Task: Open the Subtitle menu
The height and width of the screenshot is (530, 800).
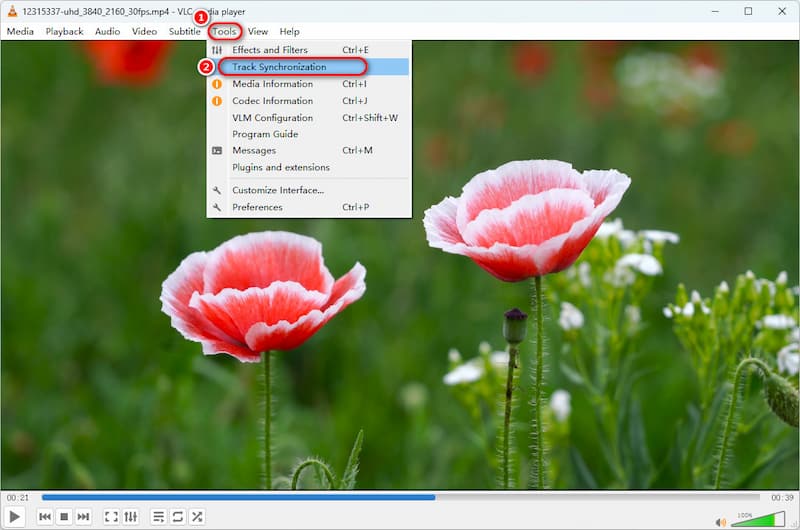Action: click(x=185, y=32)
